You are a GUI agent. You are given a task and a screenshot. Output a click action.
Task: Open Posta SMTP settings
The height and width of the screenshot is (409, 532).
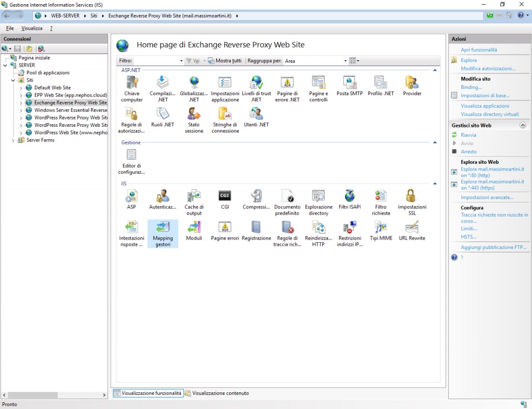point(350,86)
